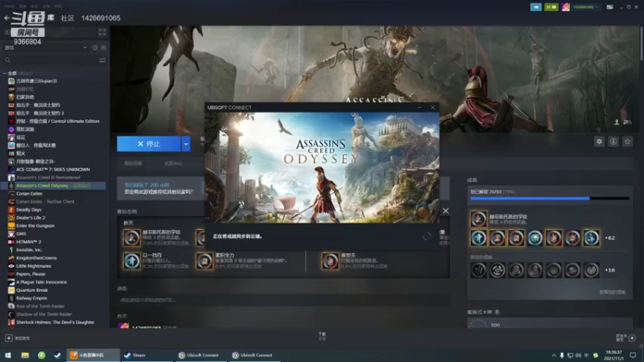Open the green notifications inbox
This screenshot has width=644, height=362.
[x=551, y=7]
